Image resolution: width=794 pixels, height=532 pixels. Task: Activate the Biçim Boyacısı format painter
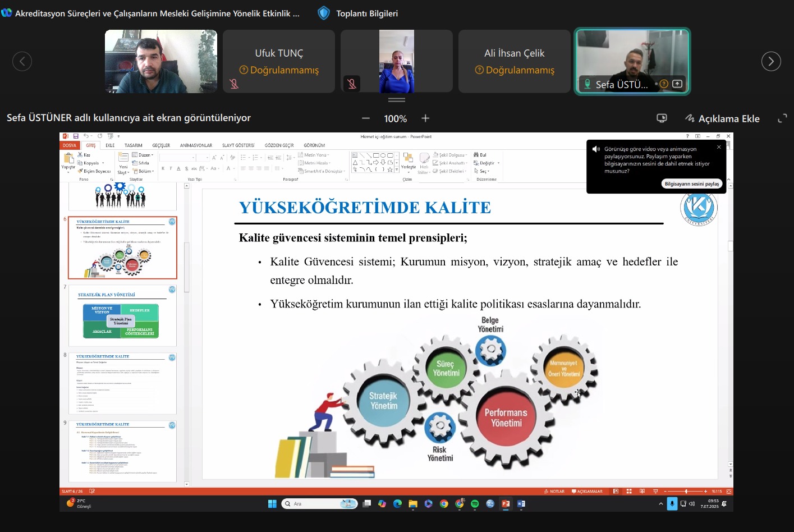coord(94,171)
